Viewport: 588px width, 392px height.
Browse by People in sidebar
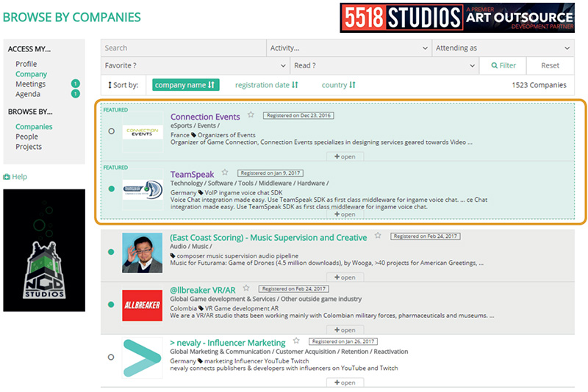[x=26, y=137]
